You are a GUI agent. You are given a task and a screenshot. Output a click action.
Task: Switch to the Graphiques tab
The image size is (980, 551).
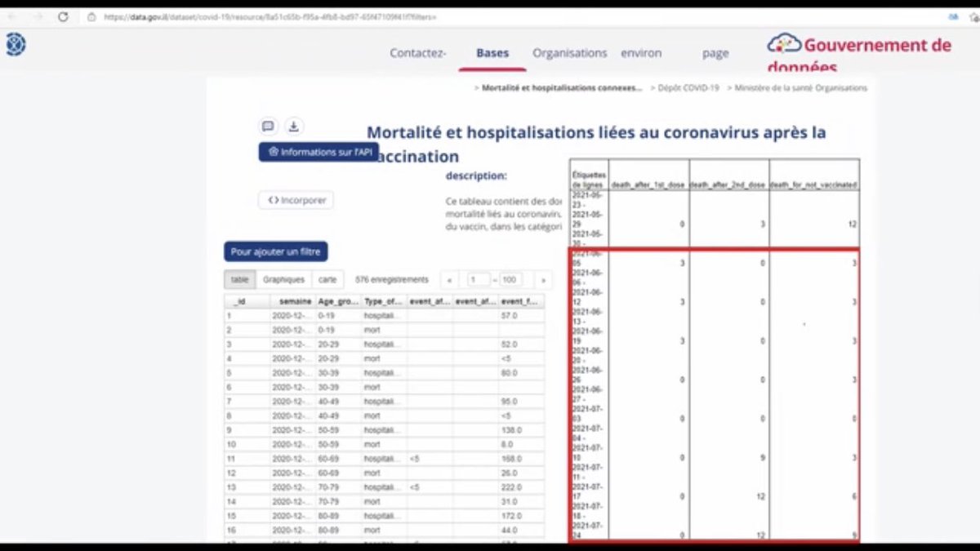(283, 279)
